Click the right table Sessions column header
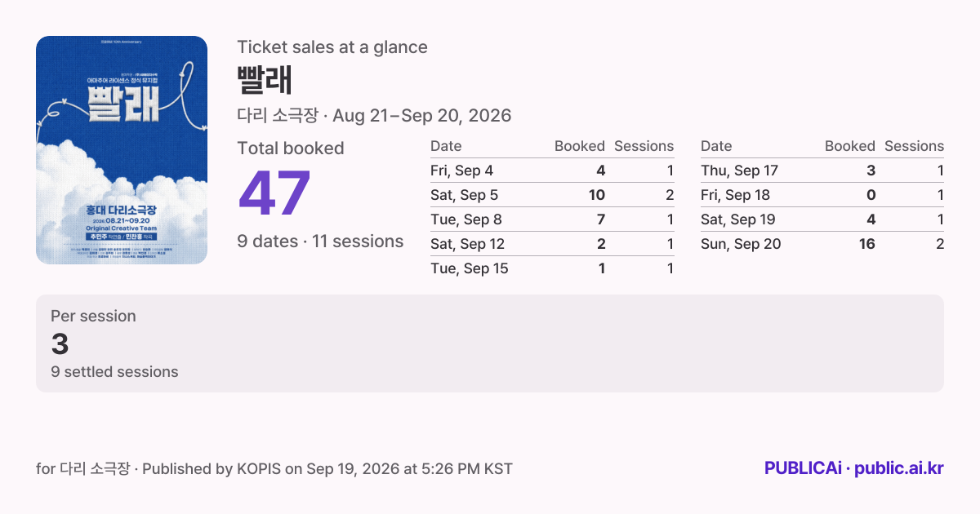 (x=914, y=146)
